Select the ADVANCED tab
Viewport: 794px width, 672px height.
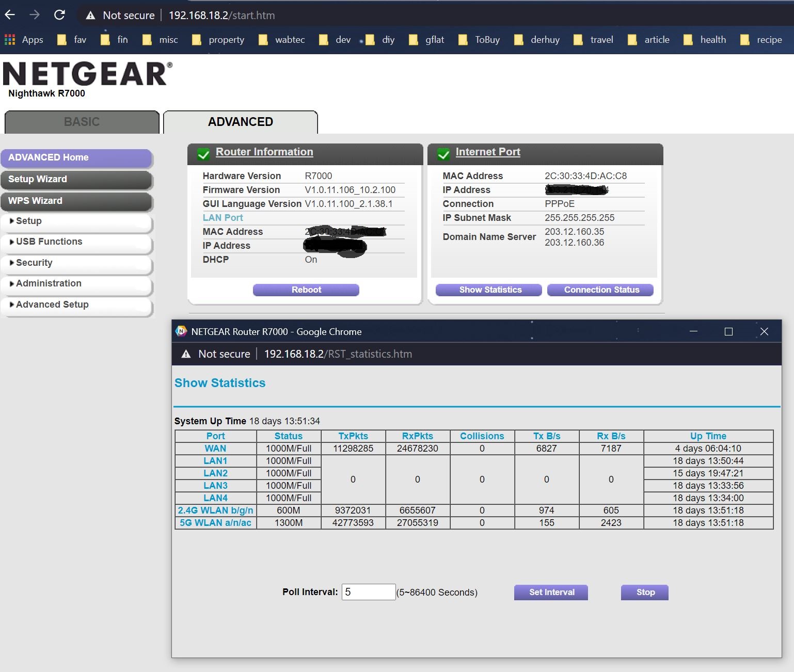[240, 122]
